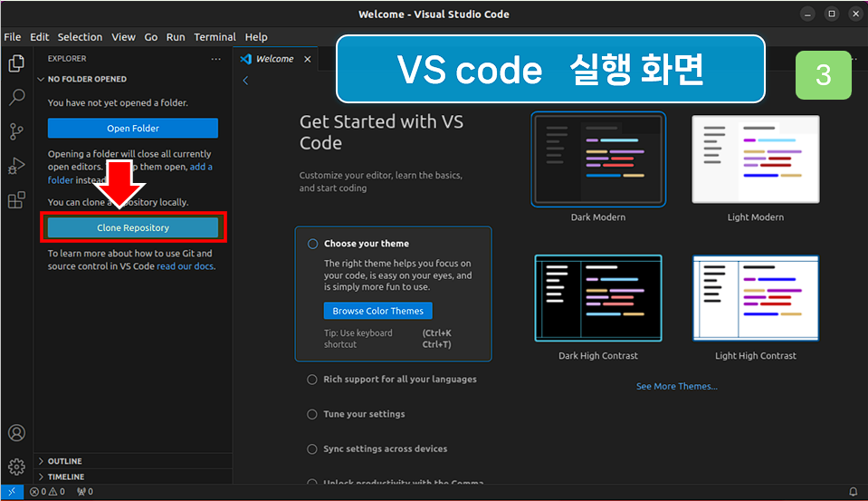
Task: Choose the Light High Contrast theme preview
Action: tap(756, 298)
